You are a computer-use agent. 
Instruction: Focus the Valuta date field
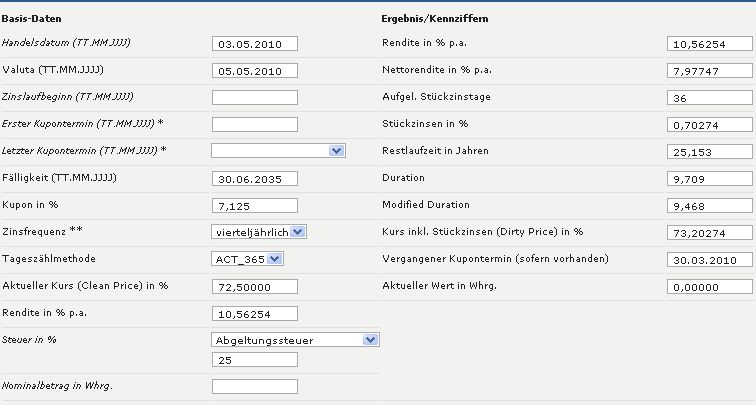tap(255, 71)
